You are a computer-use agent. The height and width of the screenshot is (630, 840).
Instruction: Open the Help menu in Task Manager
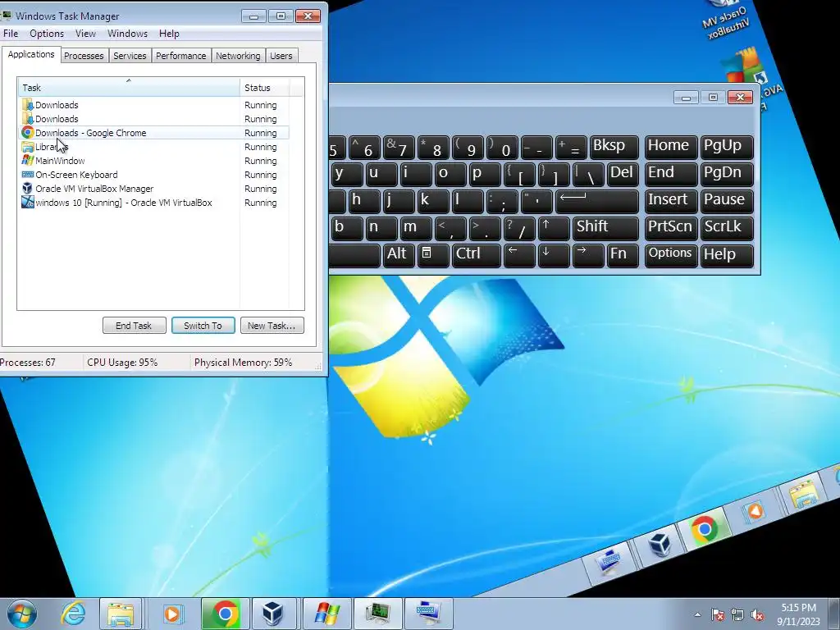click(169, 33)
